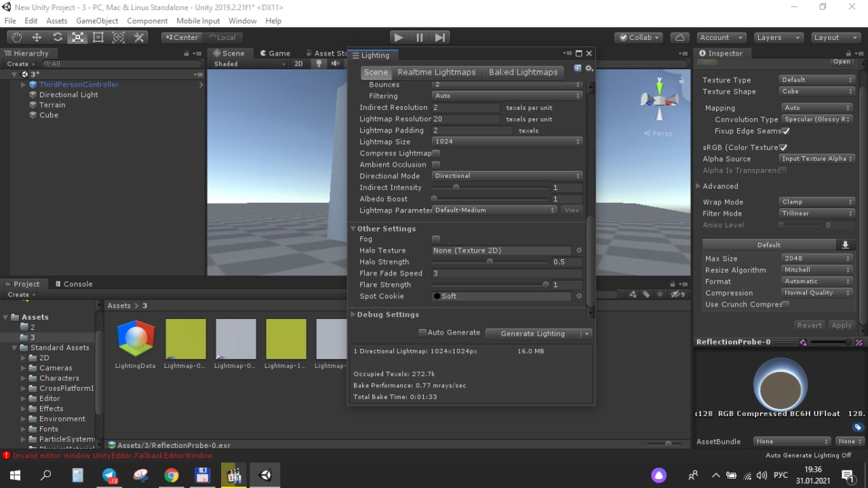Toggle 2D view mode in Scene
The height and width of the screenshot is (488, 868).
coord(298,64)
